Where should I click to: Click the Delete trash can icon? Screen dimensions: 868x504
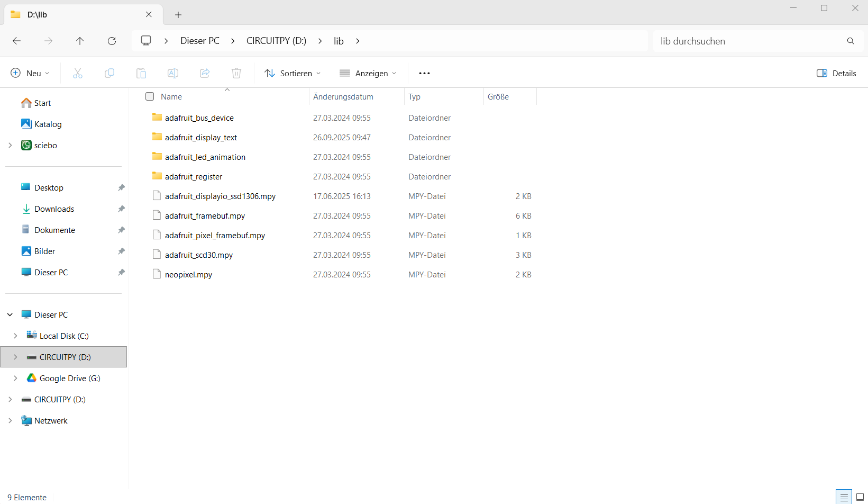click(x=236, y=73)
